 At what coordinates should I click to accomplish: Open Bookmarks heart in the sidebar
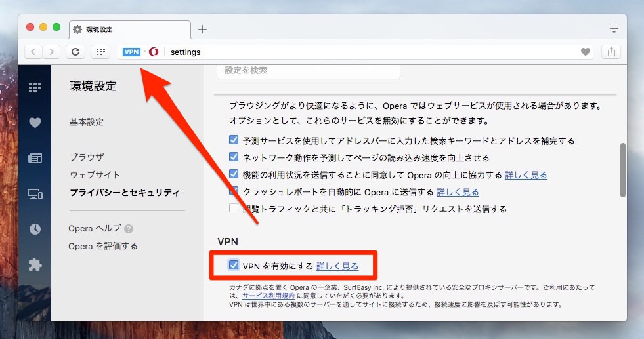coord(35,123)
